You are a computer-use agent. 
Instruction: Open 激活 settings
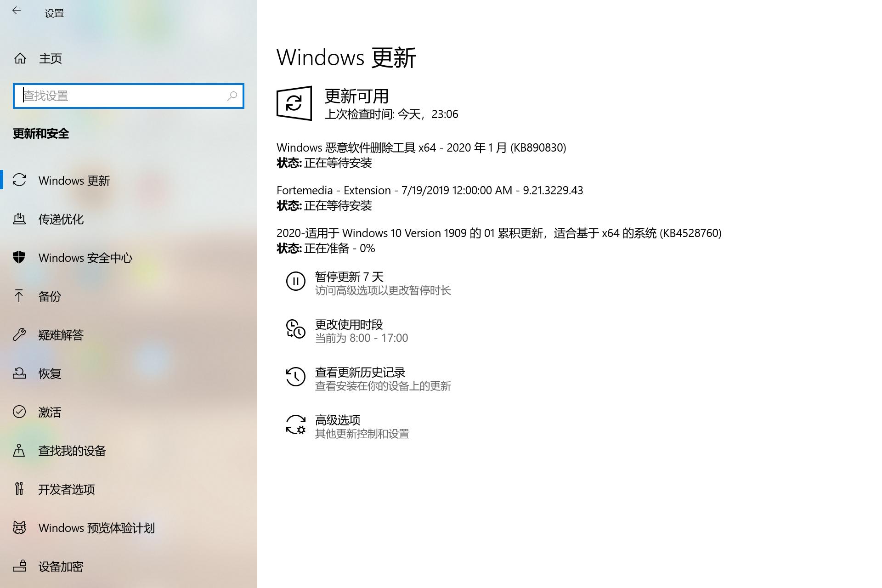click(x=50, y=412)
